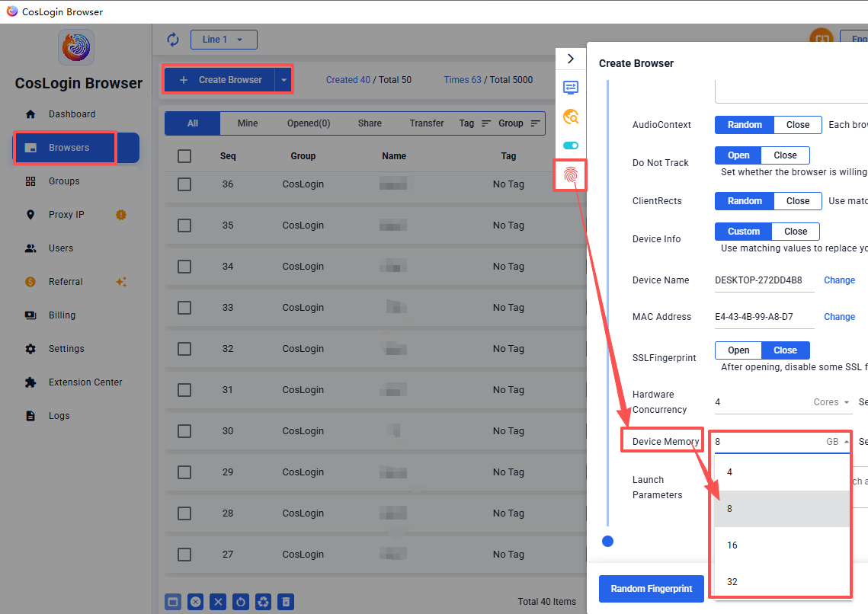Click the refresh sync icon beside Line 1
Image resolution: width=868 pixels, height=614 pixels.
click(x=173, y=40)
